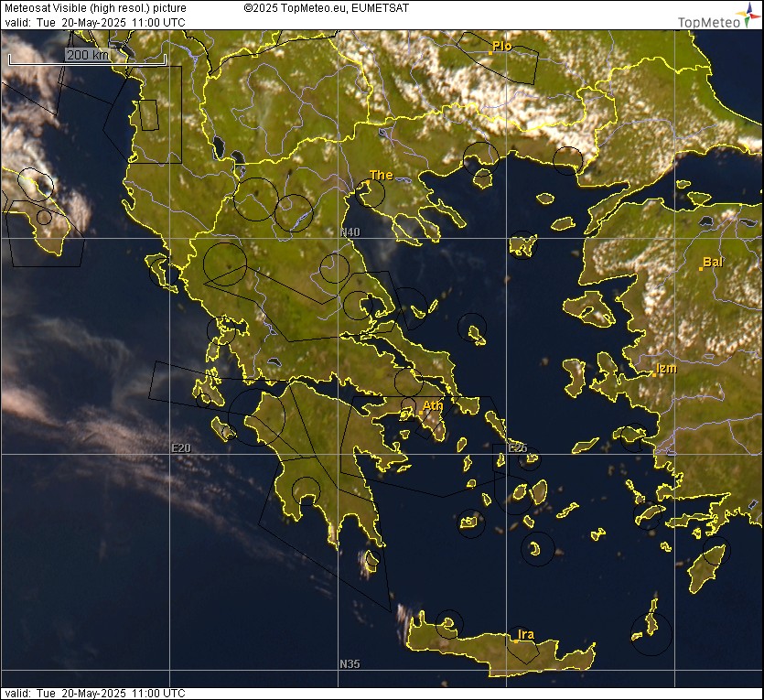Click the E20 longitude label
Viewport: 764px width, 700px height.
[x=181, y=448]
